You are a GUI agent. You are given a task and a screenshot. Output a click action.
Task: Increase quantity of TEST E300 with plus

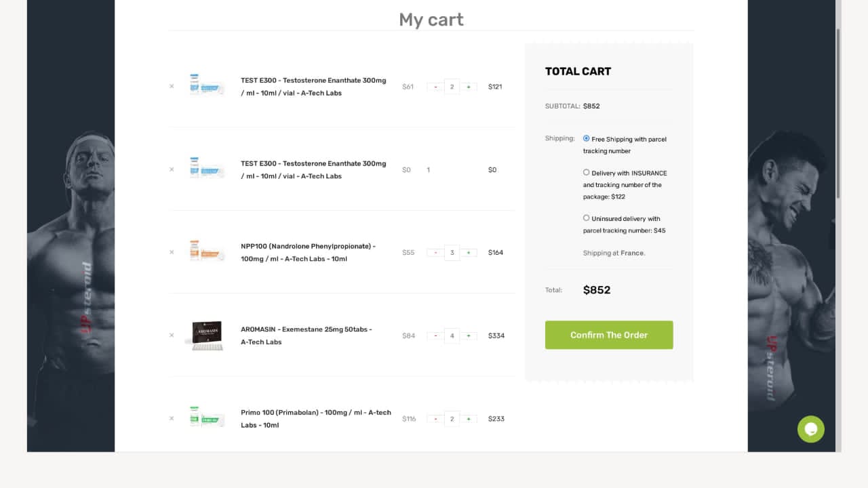coord(469,87)
